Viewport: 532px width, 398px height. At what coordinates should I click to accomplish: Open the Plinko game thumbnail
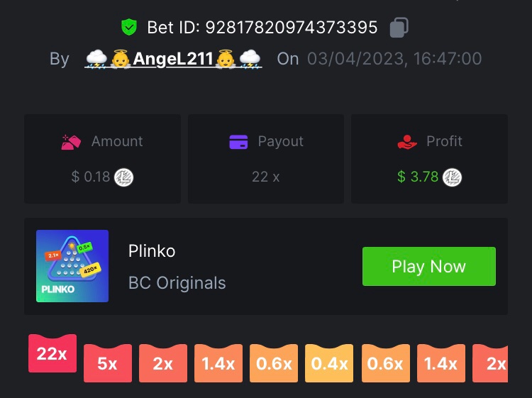coord(72,266)
